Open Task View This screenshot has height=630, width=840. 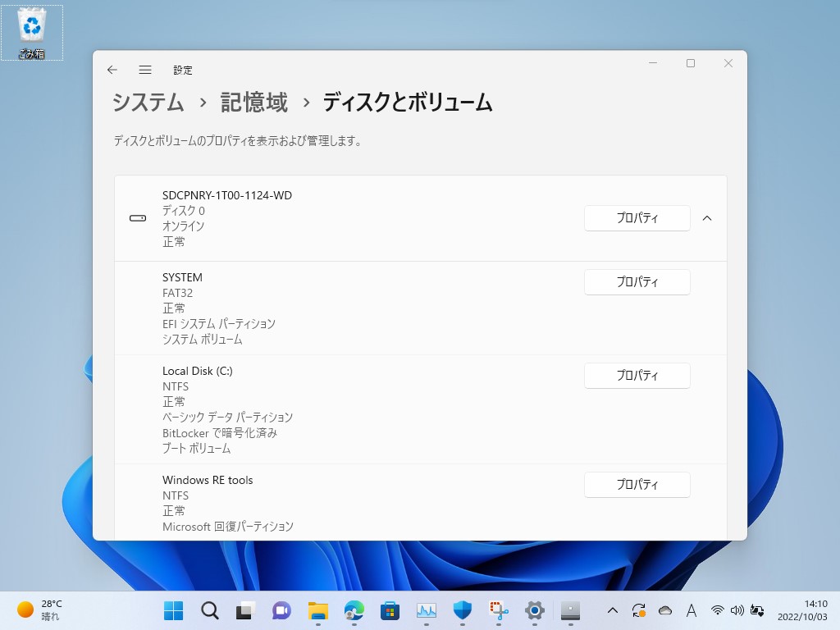(x=245, y=610)
